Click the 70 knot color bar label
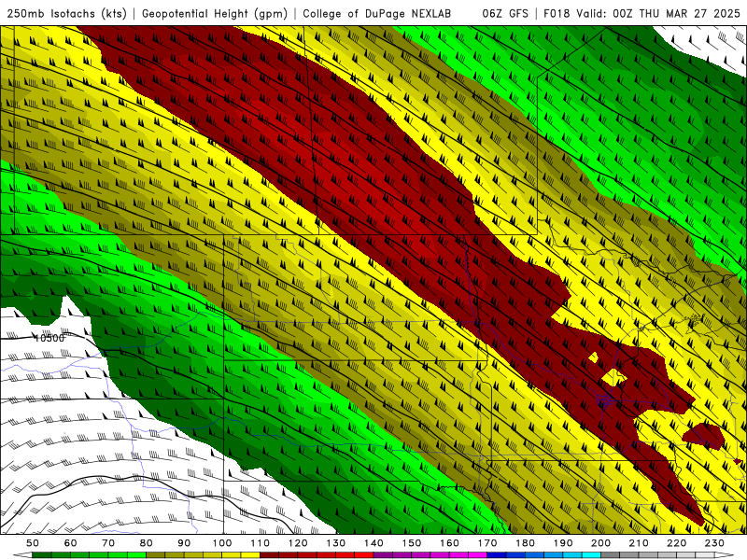This screenshot has height=560, width=747. click(108, 543)
